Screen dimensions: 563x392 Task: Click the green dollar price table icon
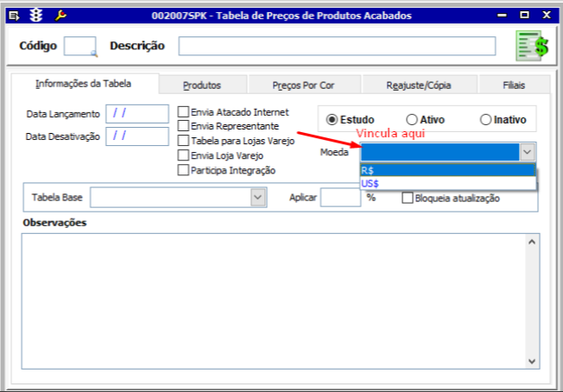pos(533,46)
